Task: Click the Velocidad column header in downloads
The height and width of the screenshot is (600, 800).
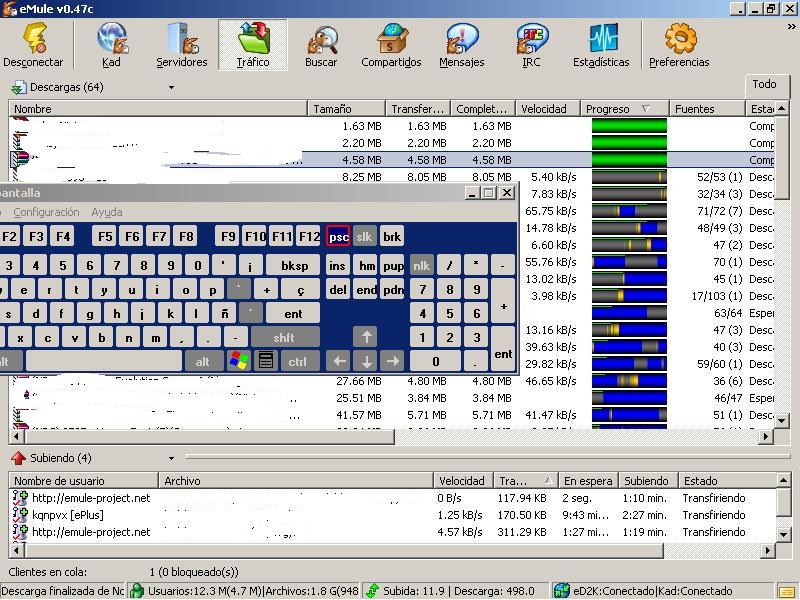Action: pyautogui.click(x=548, y=109)
